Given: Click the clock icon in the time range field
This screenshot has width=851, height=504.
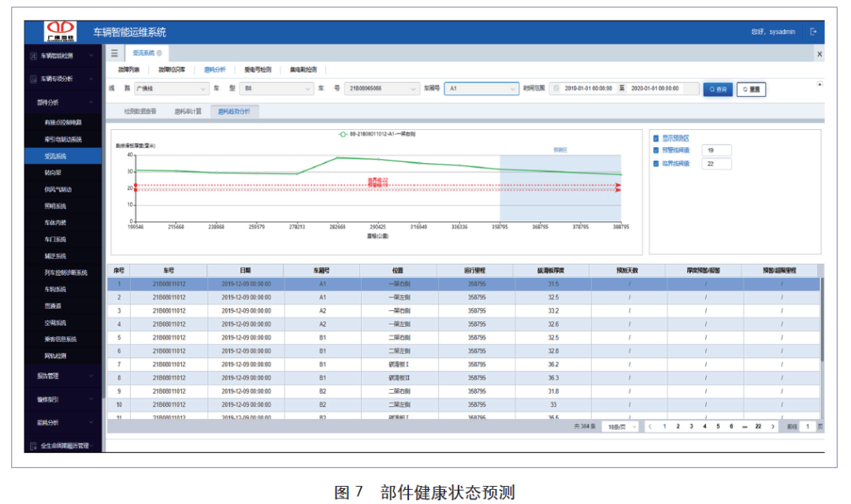Looking at the screenshot, I should tap(556, 89).
